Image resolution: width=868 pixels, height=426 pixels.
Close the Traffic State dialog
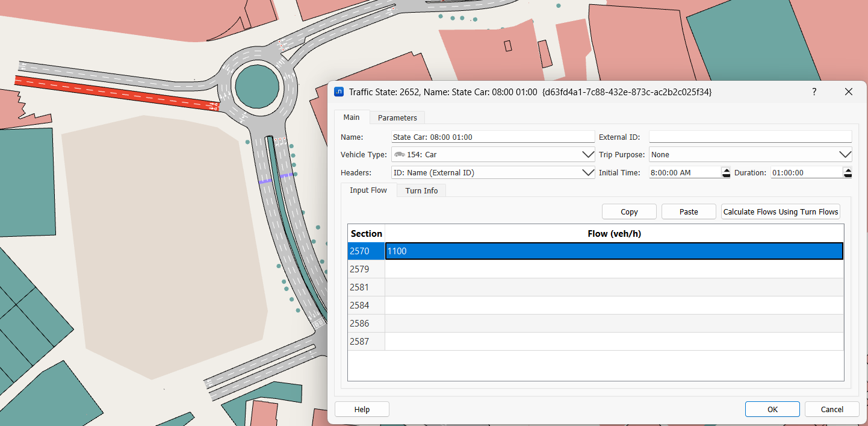(848, 92)
